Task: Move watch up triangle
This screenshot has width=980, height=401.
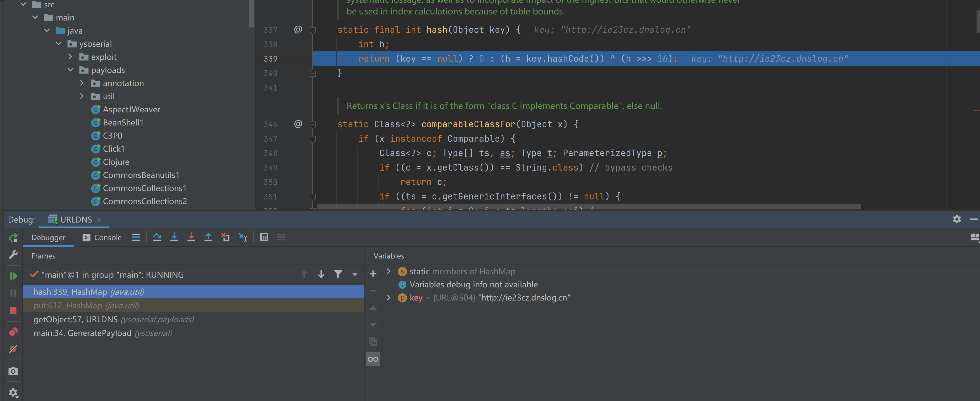Action: [x=373, y=308]
